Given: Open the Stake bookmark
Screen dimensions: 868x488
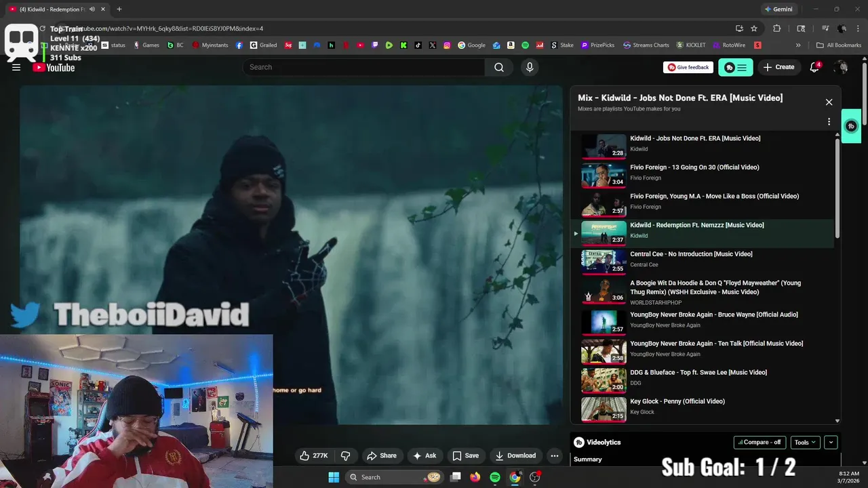Looking at the screenshot, I should tap(561, 45).
